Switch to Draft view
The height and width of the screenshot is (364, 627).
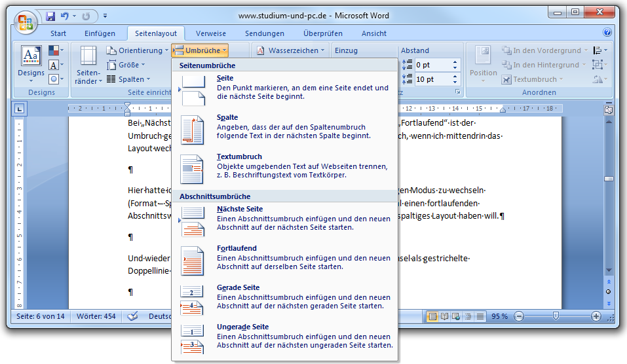pyautogui.click(x=480, y=316)
